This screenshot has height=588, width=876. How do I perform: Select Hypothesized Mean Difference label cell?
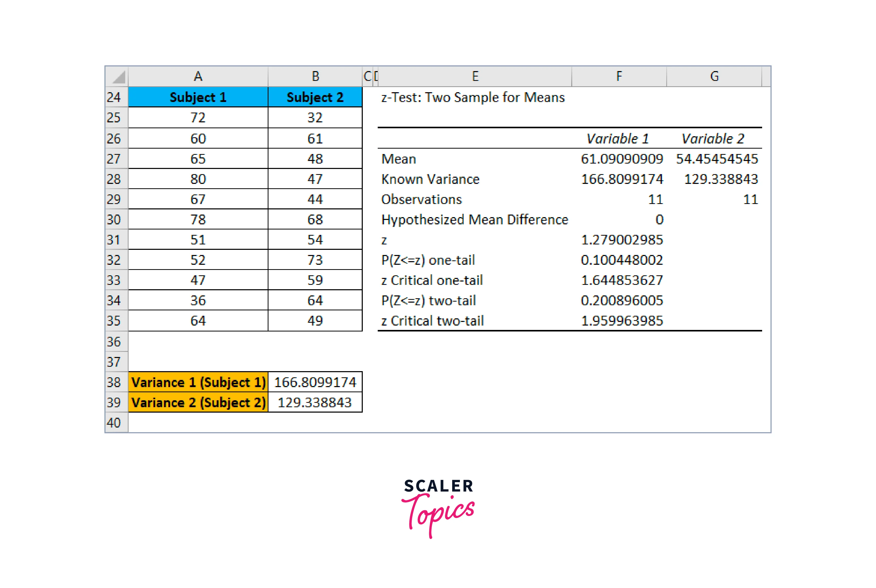(474, 220)
